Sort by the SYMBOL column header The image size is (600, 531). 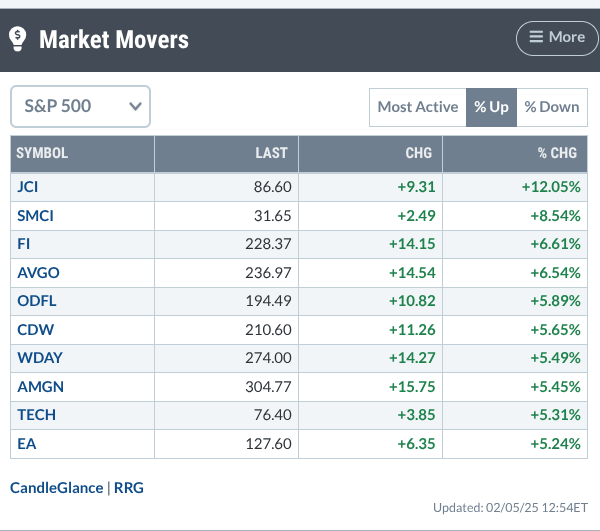click(x=43, y=153)
